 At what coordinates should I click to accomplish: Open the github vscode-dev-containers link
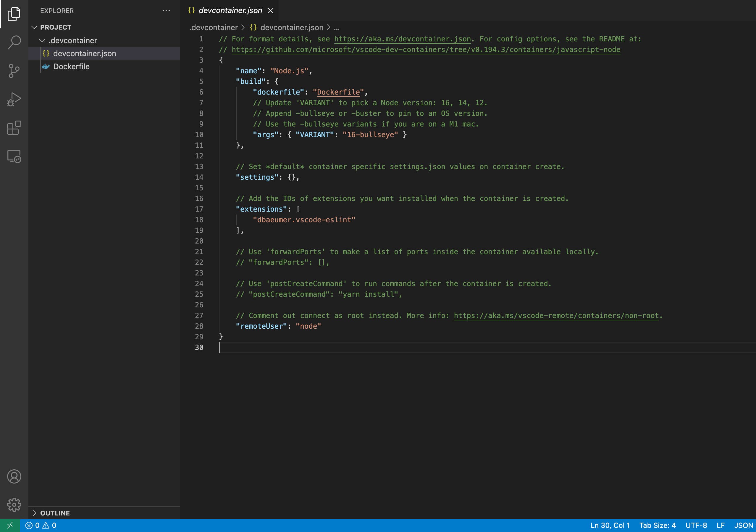click(x=426, y=50)
